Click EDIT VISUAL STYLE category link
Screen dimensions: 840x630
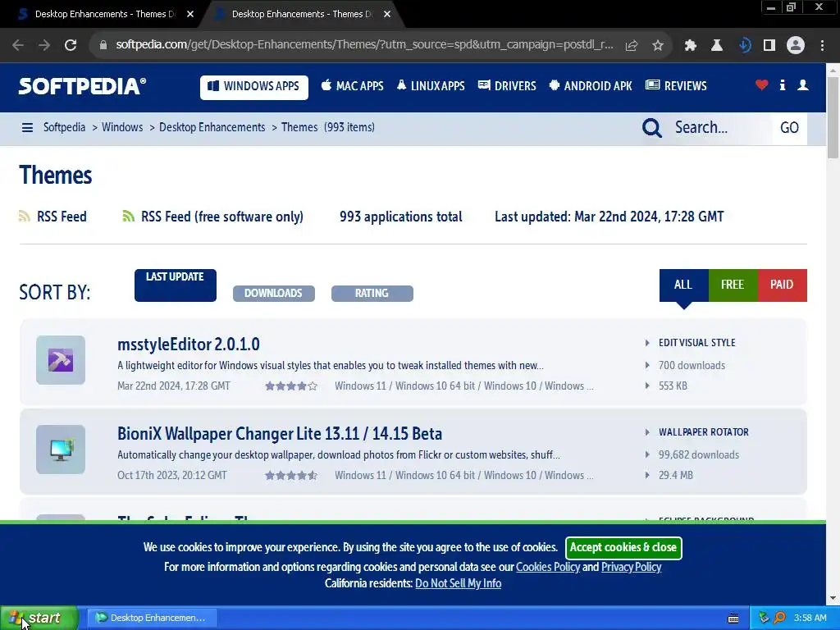click(697, 343)
